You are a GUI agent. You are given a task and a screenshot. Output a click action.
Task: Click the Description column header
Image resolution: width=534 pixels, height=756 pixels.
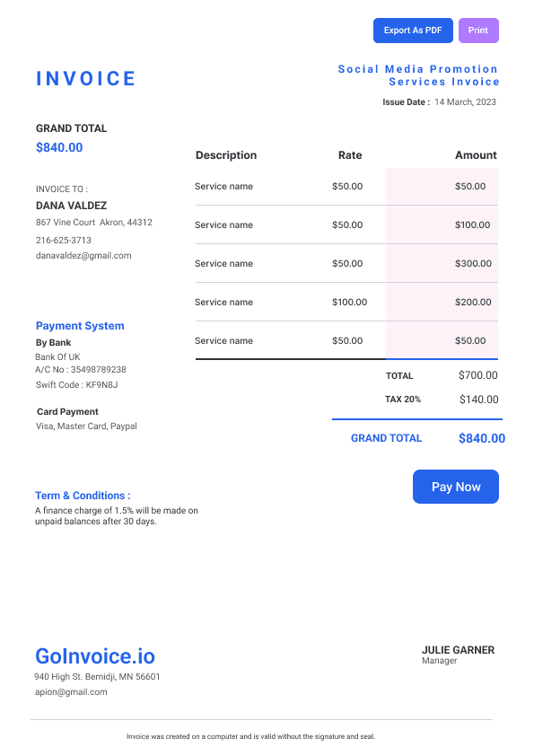226,155
